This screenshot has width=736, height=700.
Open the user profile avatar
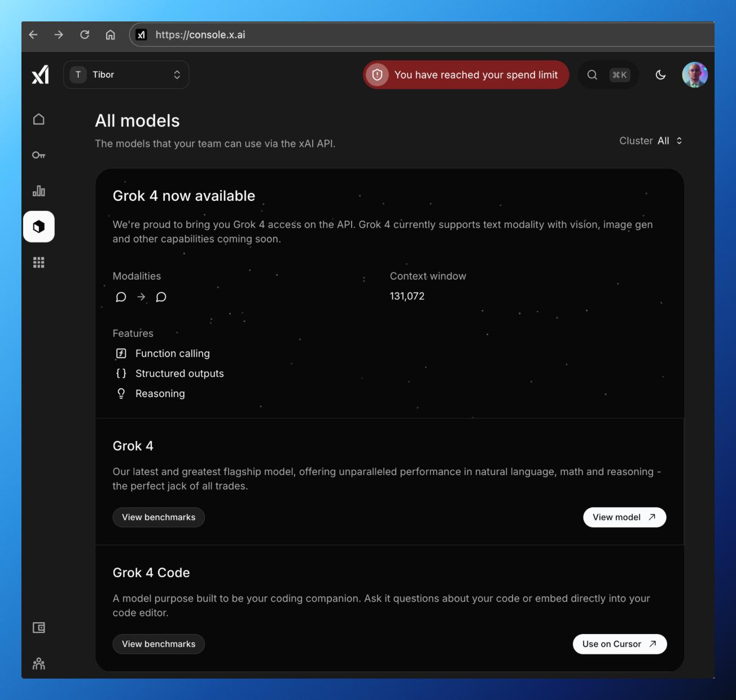[x=694, y=74]
